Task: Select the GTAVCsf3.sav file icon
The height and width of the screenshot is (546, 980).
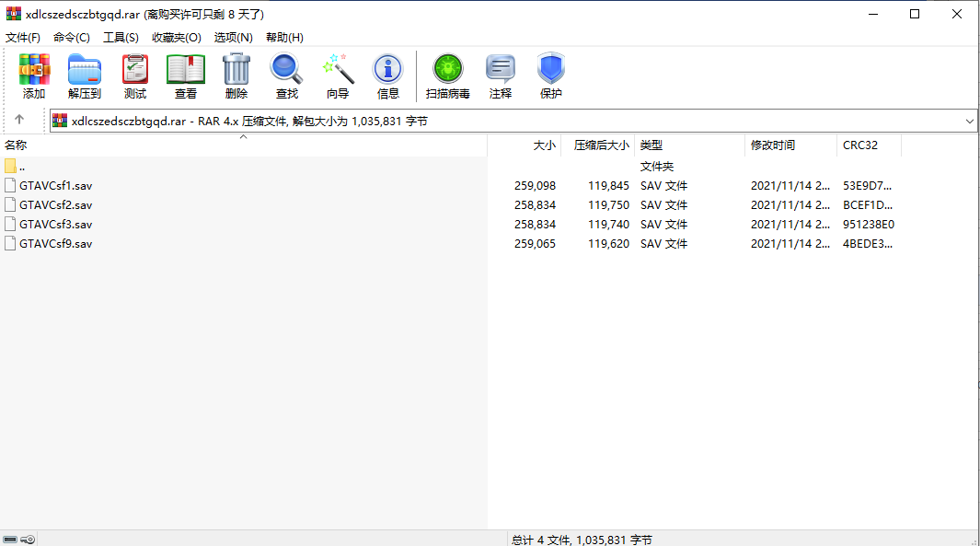Action: coord(10,224)
